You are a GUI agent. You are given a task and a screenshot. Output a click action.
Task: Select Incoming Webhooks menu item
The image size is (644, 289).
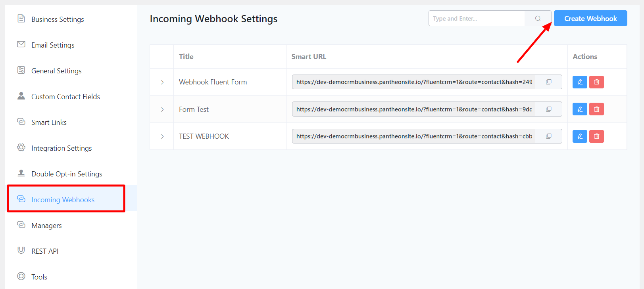pos(63,200)
